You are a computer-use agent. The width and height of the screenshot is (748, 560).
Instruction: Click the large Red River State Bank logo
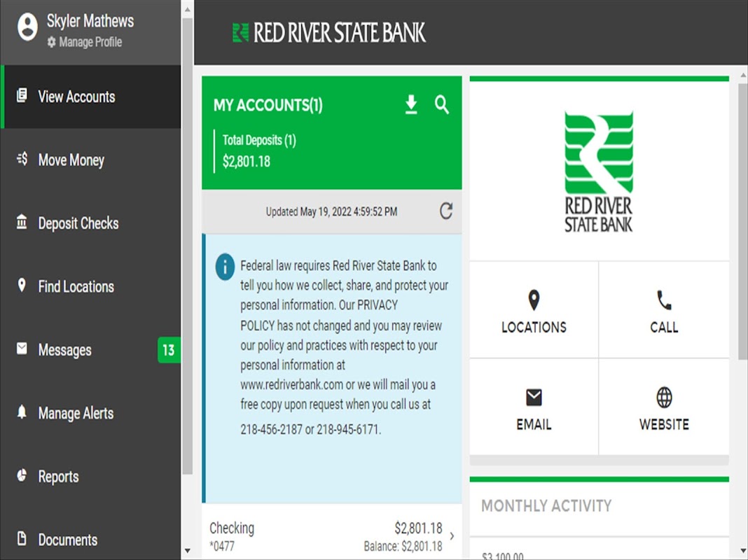[599, 171]
